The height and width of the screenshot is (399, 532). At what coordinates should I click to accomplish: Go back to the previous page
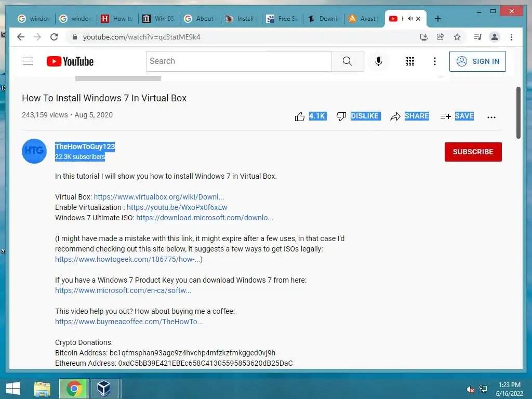click(21, 37)
